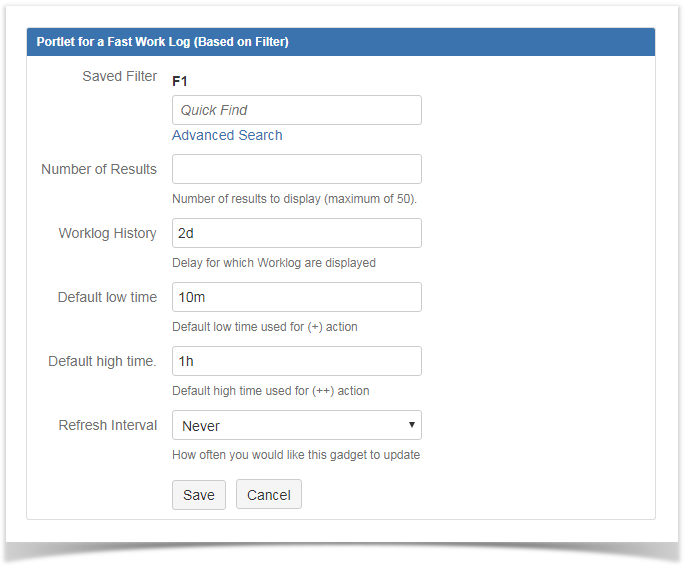Select the F1 saved filter name
The height and width of the screenshot is (571, 692).
[181, 80]
